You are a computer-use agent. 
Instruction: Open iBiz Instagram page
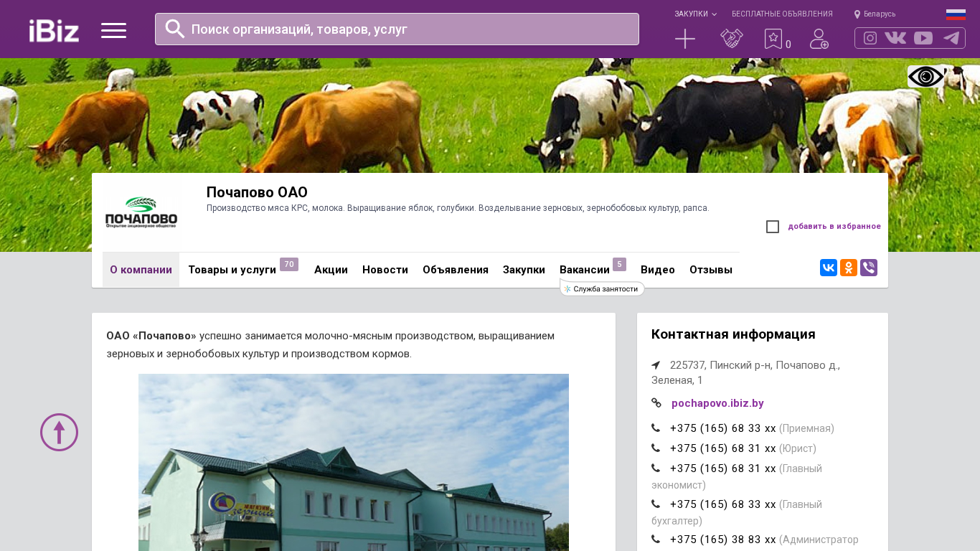point(870,38)
